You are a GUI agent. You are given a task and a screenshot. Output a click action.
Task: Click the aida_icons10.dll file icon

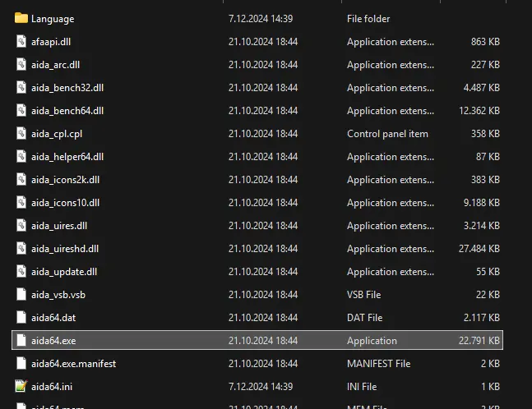21,202
